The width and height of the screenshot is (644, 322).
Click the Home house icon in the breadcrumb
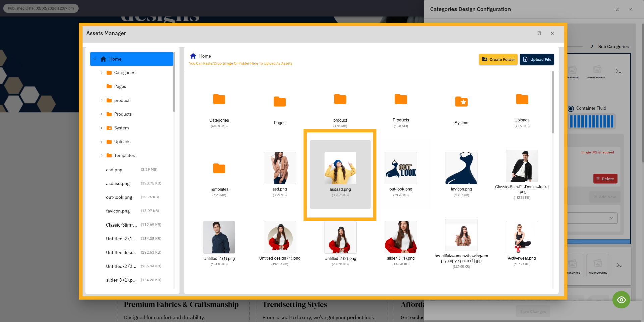[x=193, y=56]
